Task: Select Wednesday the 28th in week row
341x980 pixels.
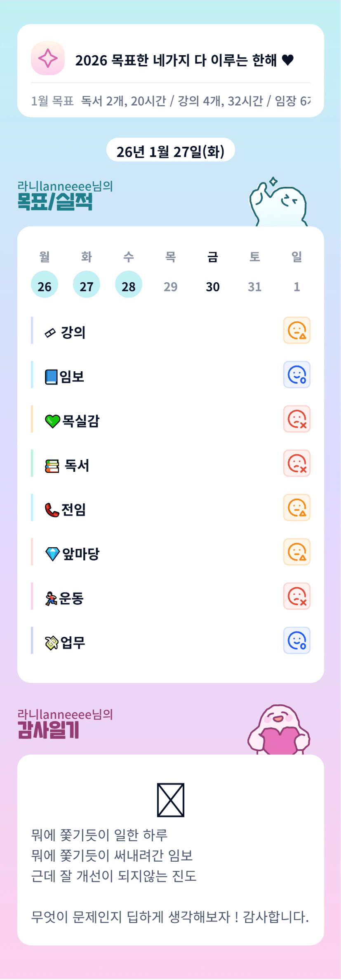Action: click(x=129, y=285)
